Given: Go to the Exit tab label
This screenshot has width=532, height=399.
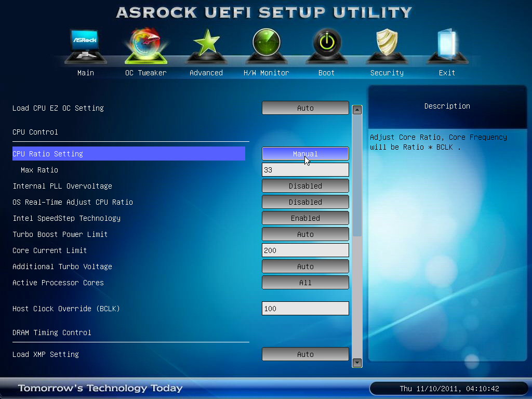Looking at the screenshot, I should click(447, 73).
